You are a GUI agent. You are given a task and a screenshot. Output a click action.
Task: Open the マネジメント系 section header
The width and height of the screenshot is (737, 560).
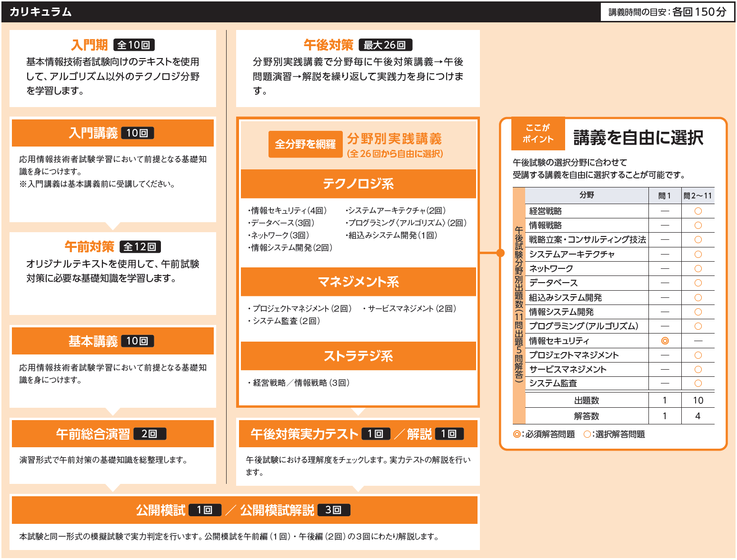coord(358,282)
